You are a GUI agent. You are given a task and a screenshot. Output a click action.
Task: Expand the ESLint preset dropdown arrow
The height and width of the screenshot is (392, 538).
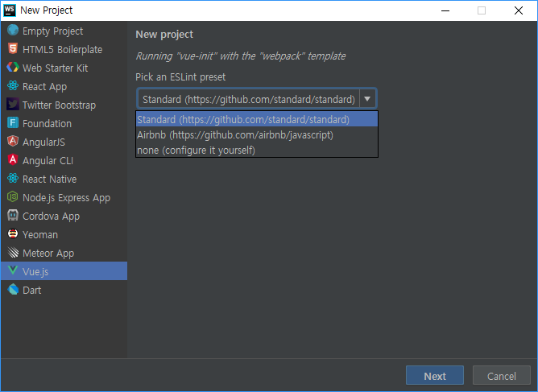pos(367,99)
